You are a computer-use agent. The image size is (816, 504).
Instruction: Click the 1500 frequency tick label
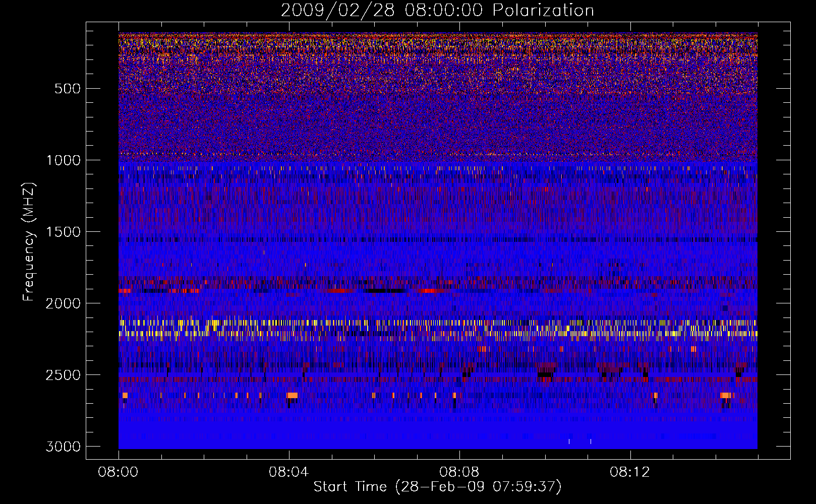tap(64, 232)
